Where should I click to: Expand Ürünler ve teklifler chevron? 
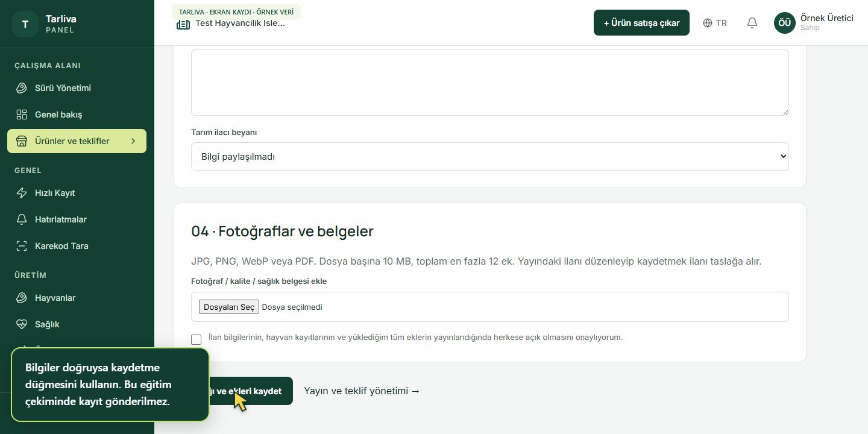click(x=133, y=141)
